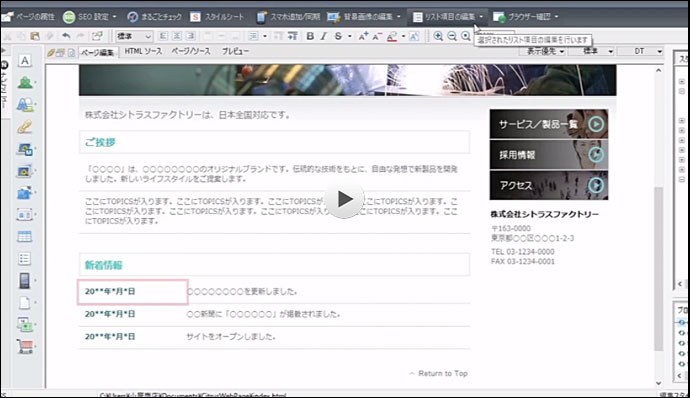Click スマホ追加/同期 button
Viewport: 690px width, 398px height.
click(288, 17)
